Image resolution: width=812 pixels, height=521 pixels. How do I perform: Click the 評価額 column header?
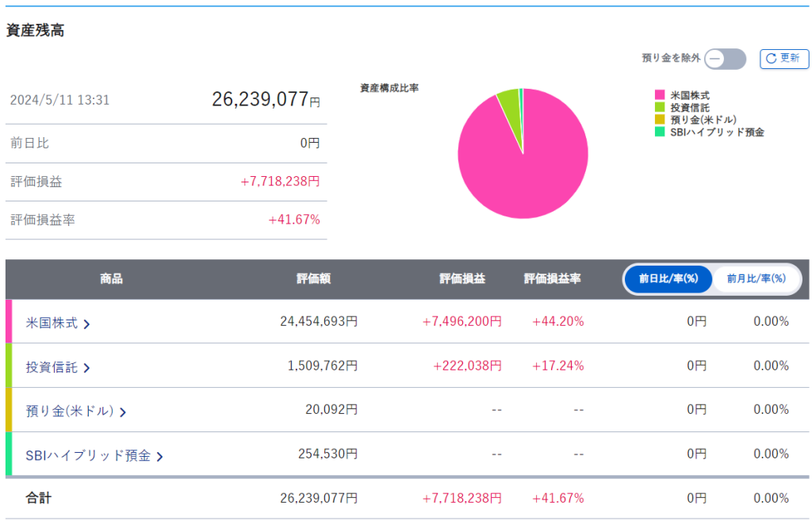click(x=313, y=278)
